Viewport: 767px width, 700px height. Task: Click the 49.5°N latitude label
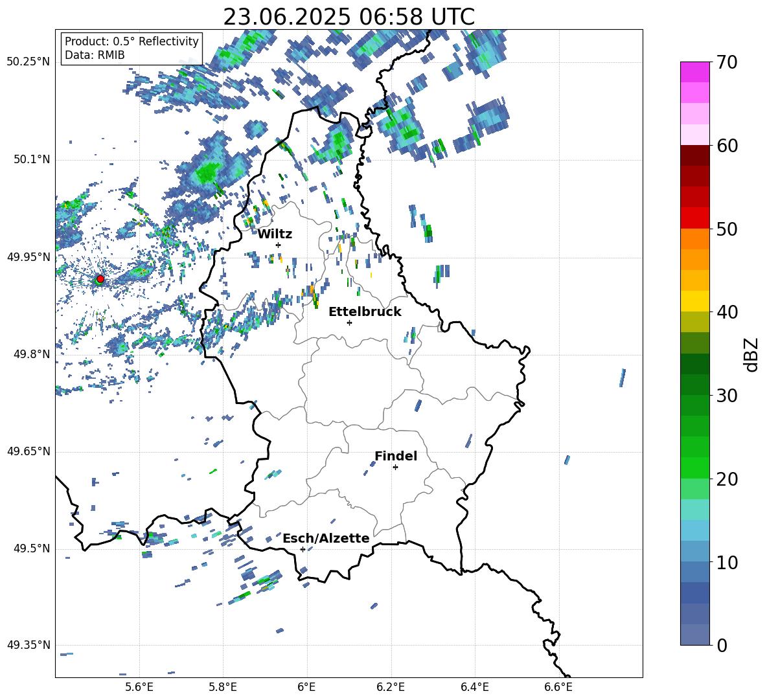pos(31,548)
